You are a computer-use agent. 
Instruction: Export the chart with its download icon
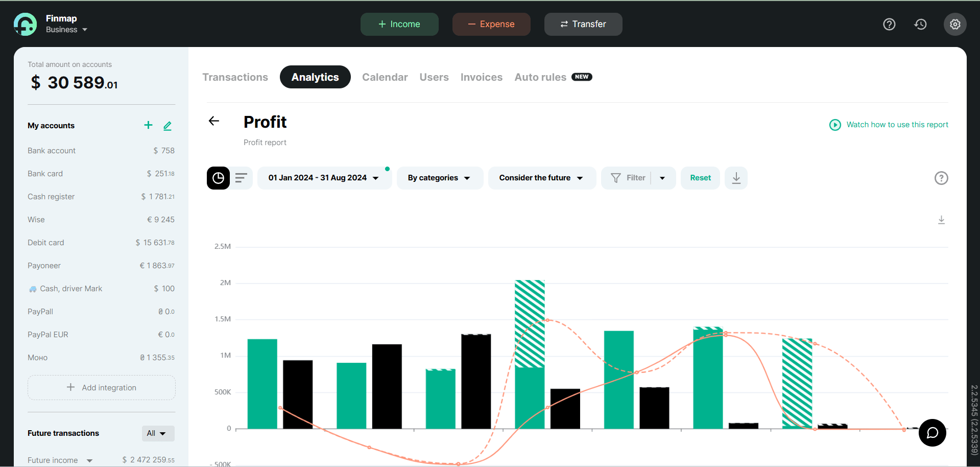(942, 220)
